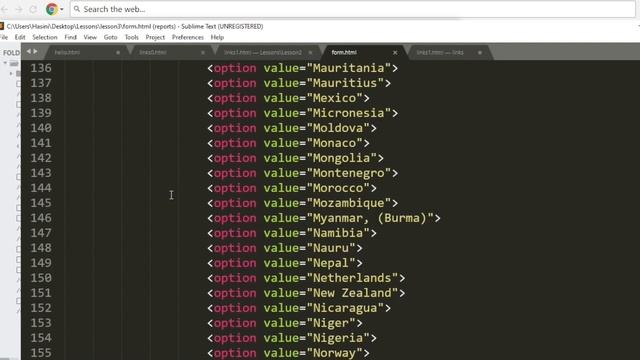Image resolution: width=640 pixels, height=360 pixels.
Task: Click the New Zealand value text
Action: [352, 293]
